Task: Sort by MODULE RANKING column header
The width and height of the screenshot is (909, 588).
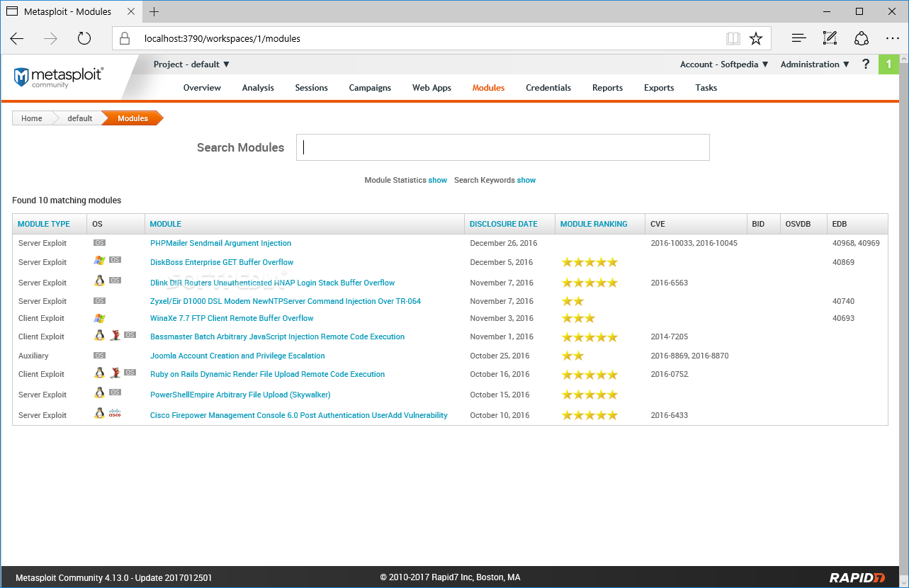Action: click(594, 224)
